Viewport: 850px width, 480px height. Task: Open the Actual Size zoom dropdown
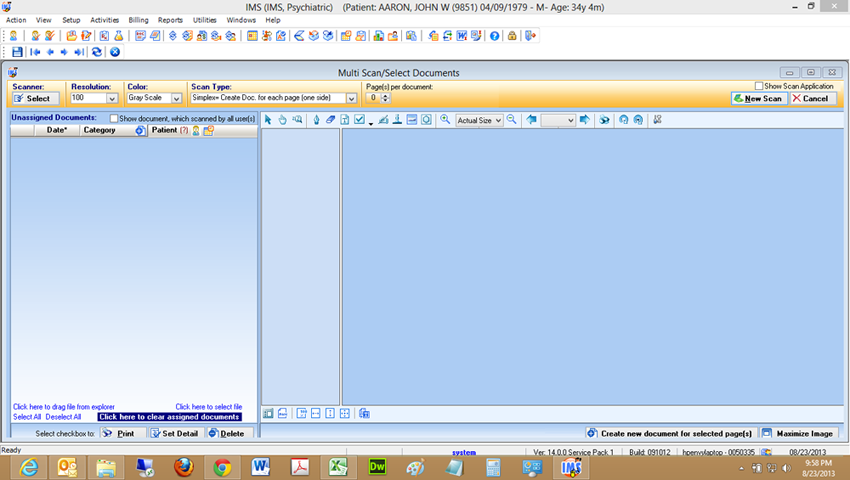coord(498,120)
